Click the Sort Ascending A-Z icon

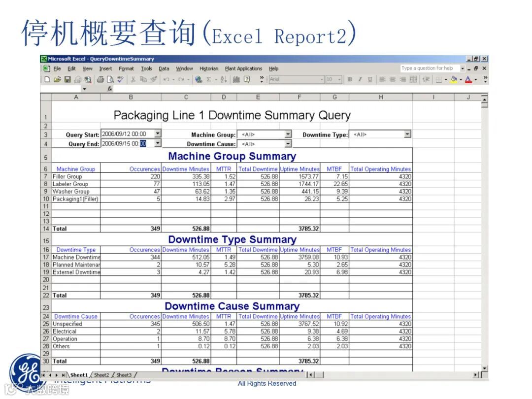click(x=224, y=79)
